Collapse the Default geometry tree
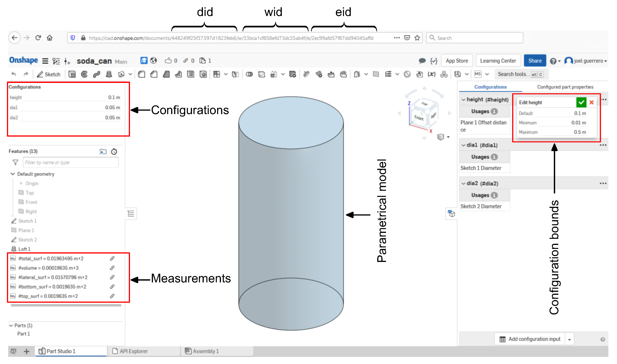The width and height of the screenshot is (617, 364). [13, 174]
